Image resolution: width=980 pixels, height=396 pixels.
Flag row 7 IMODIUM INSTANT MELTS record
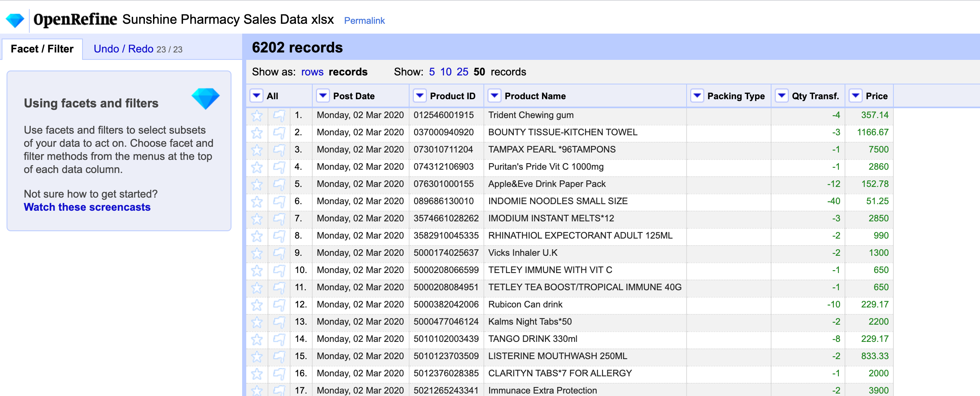click(x=279, y=219)
